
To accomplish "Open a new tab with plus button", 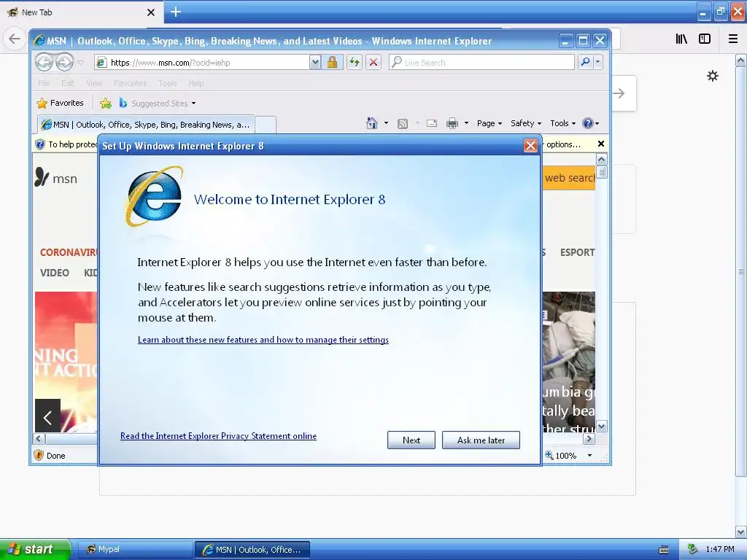I will [x=176, y=12].
